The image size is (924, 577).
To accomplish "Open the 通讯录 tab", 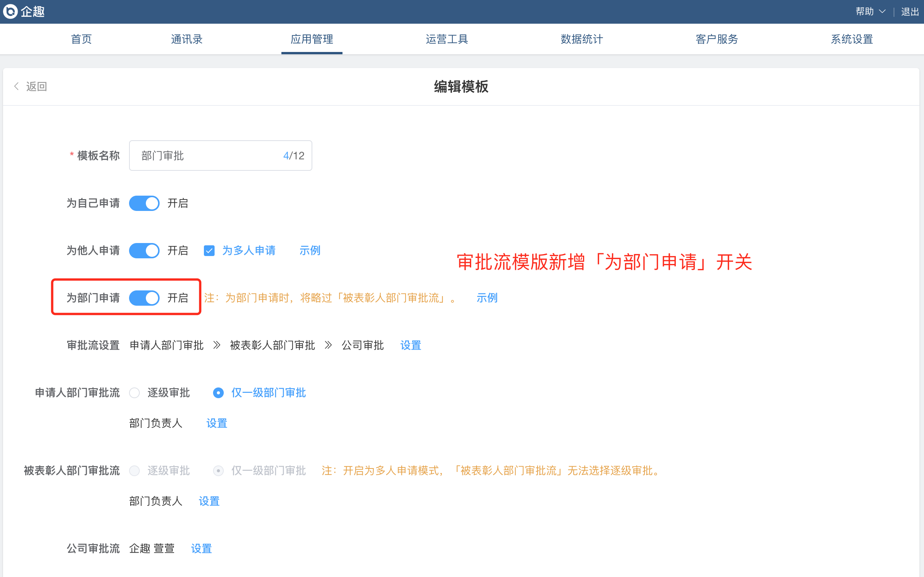I will click(x=187, y=39).
